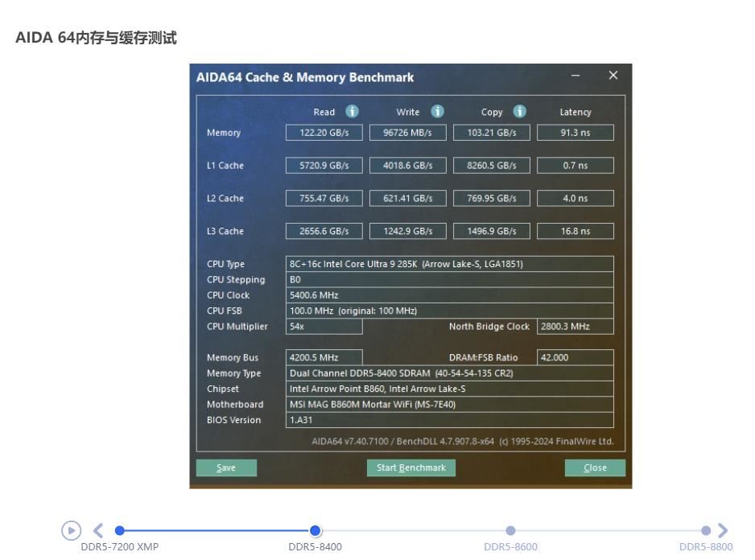The width and height of the screenshot is (755, 560).
Task: Click the Close button at bottom right
Action: (x=595, y=467)
